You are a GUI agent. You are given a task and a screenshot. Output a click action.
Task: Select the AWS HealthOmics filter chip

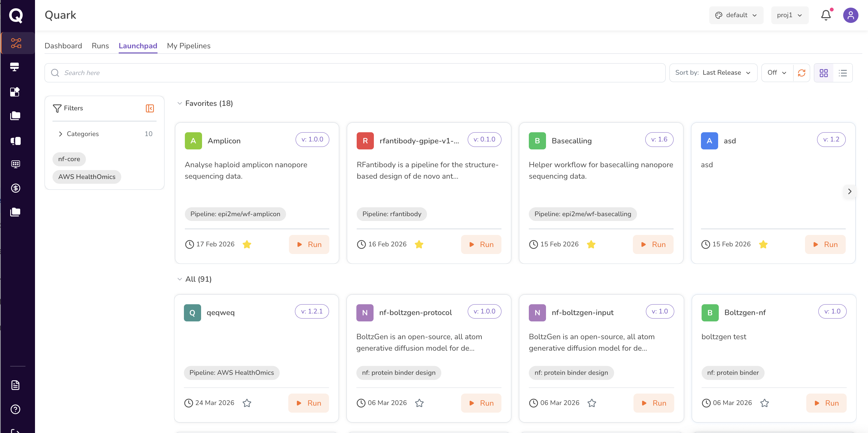click(x=87, y=177)
